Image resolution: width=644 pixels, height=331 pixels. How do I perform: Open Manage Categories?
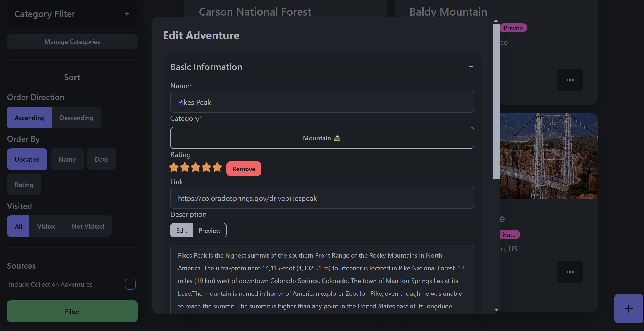tap(72, 42)
